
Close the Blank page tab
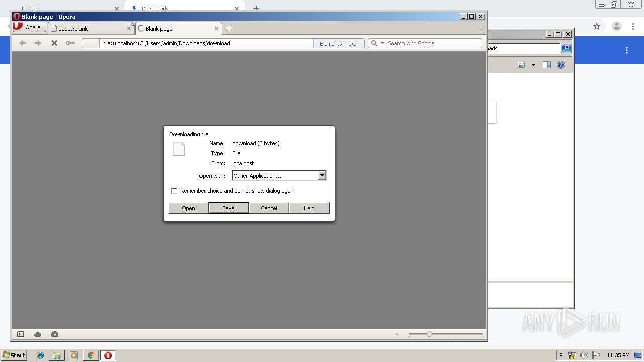click(217, 29)
